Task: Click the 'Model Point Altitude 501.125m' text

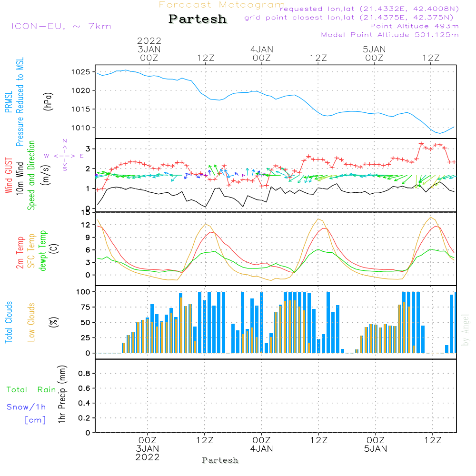Action: 390,35
